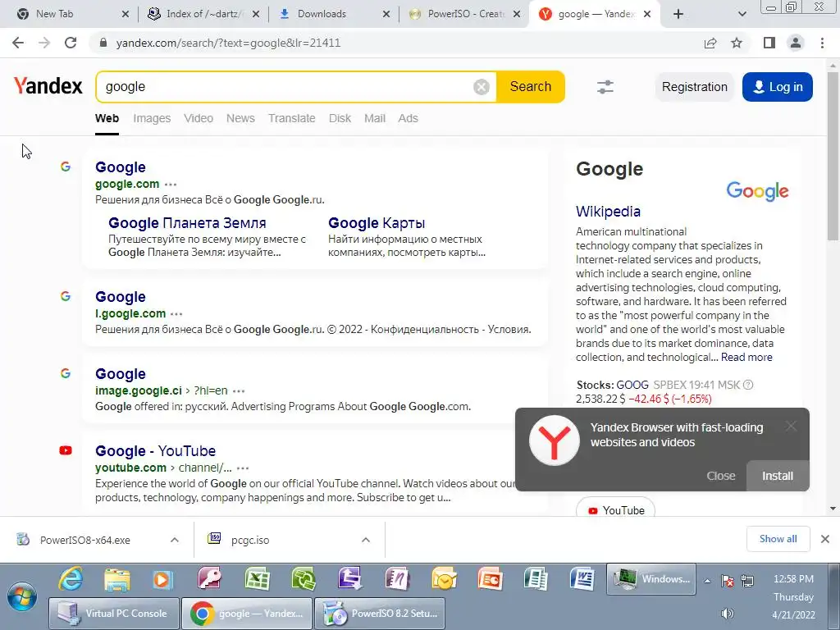Open a new tab with plus button
Image resolution: width=840 pixels, height=630 pixels.
coord(678,14)
